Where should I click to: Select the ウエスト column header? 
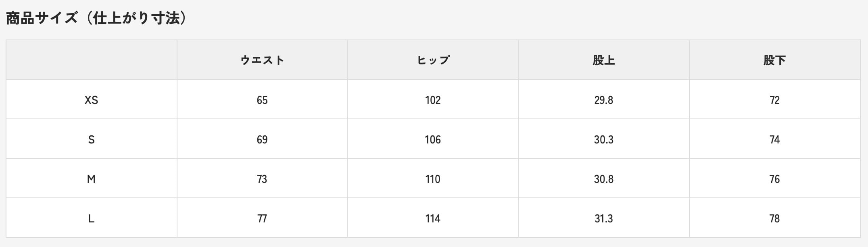tap(262, 60)
